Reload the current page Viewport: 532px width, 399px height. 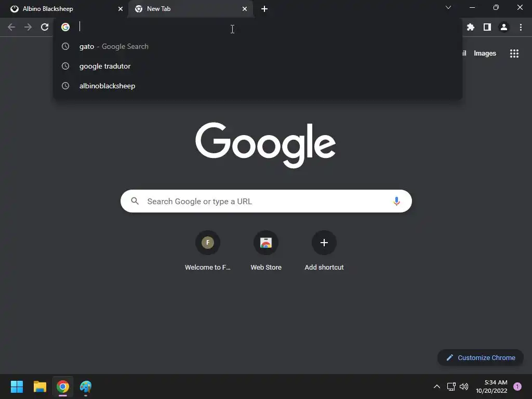[45, 27]
